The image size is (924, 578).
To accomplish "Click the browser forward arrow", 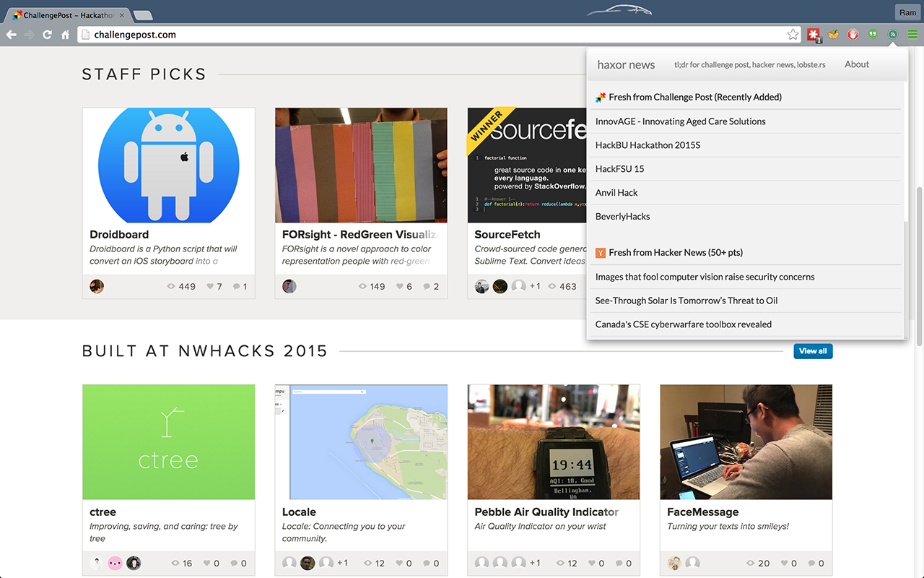I will click(x=30, y=35).
